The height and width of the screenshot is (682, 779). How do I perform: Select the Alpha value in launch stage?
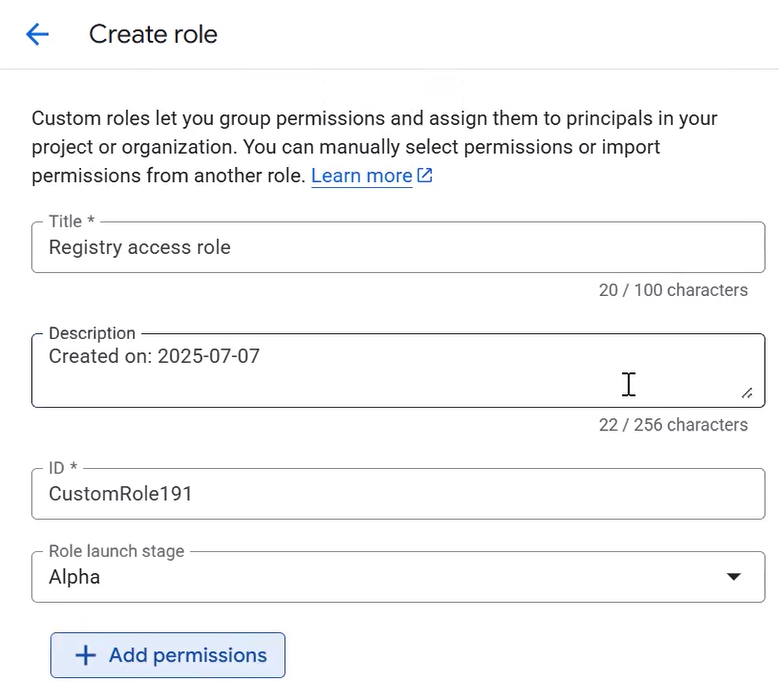75,577
